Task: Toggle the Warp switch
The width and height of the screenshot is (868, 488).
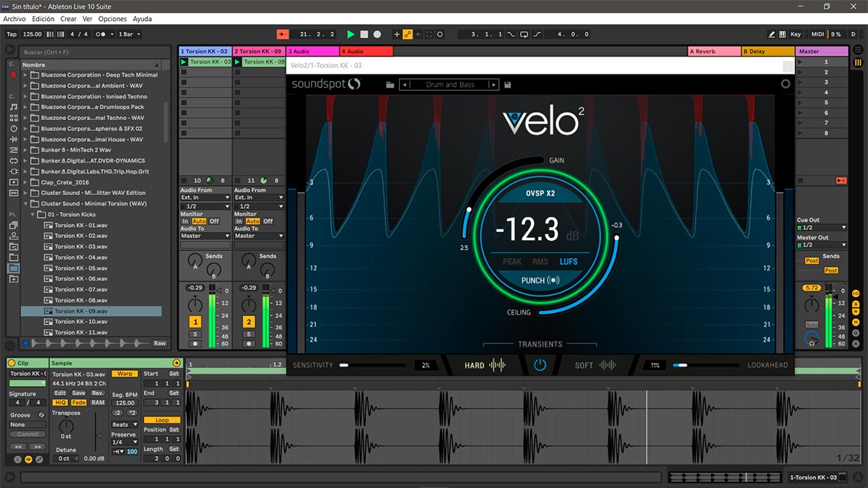Action: coord(125,374)
